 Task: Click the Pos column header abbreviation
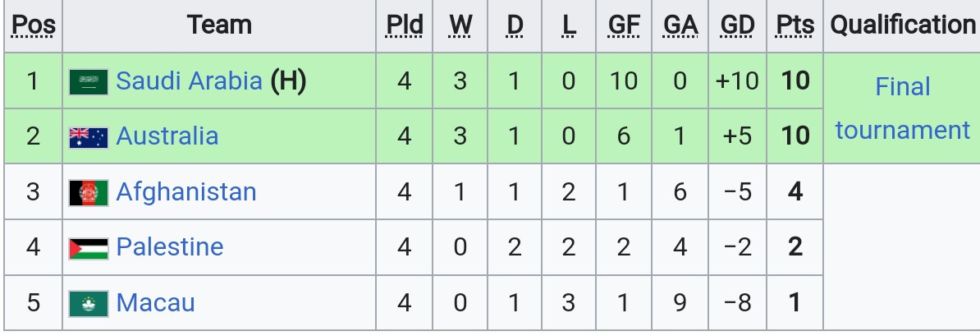point(34,25)
